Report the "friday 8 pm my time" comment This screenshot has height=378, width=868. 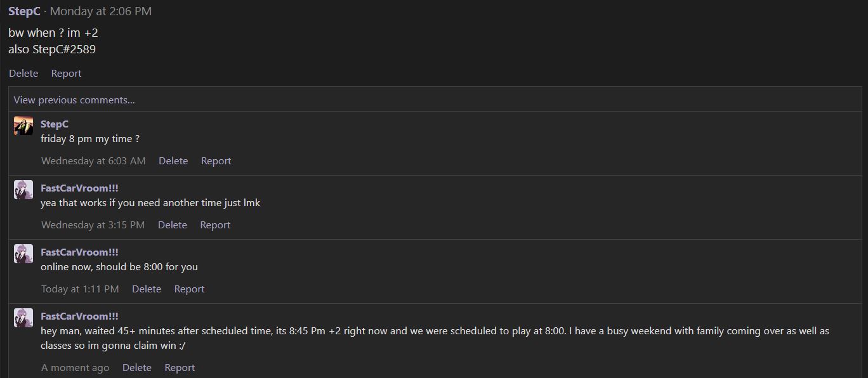[216, 161]
